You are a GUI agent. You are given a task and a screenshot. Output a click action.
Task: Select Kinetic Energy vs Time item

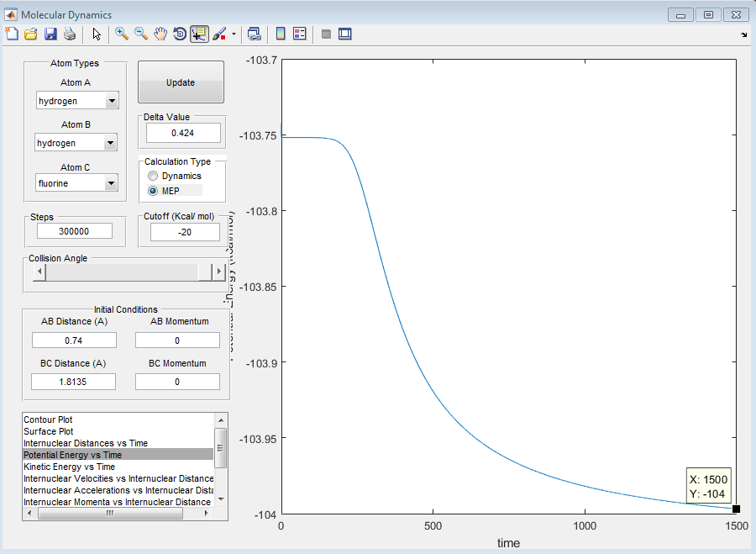tap(118, 467)
